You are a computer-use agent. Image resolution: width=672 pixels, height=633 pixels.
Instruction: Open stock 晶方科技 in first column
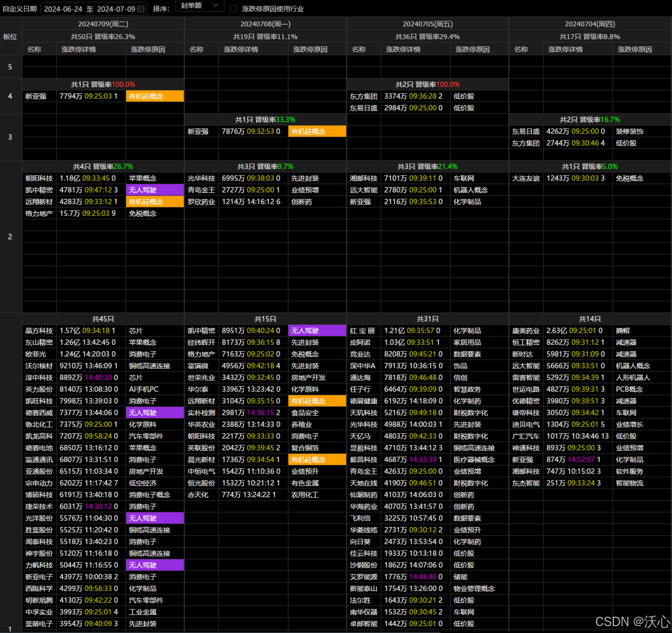[x=39, y=331]
